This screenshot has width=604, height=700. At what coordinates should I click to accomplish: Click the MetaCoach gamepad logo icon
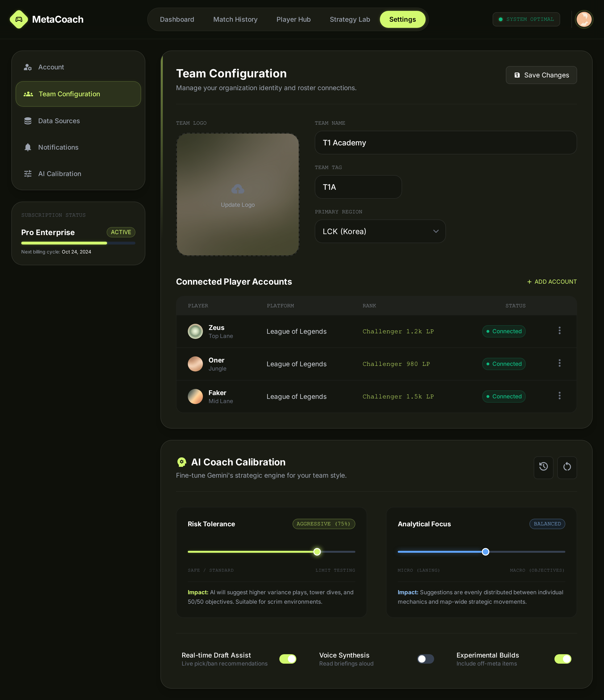pyautogui.click(x=19, y=19)
